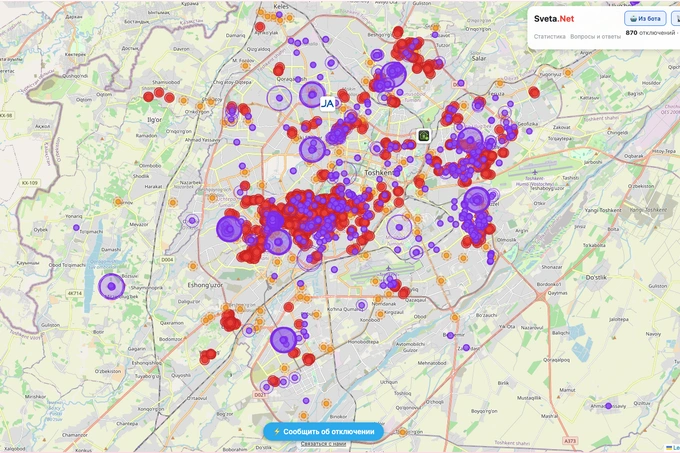Open the Вопросы и ответы page
The height and width of the screenshot is (453, 680).
(595, 37)
